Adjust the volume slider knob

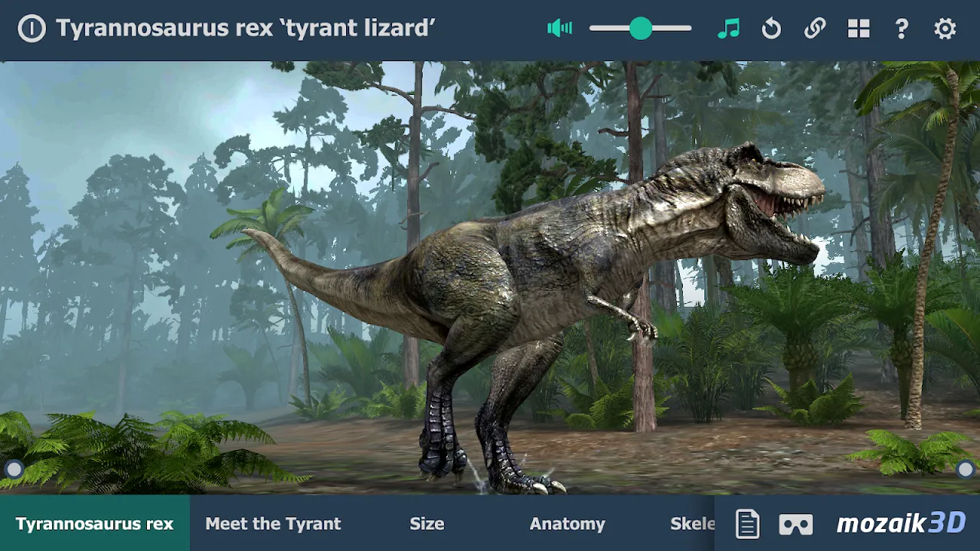(x=641, y=29)
